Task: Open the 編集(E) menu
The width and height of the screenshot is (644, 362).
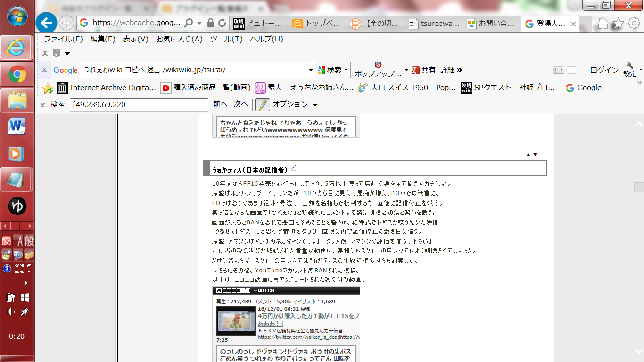Action: point(103,39)
